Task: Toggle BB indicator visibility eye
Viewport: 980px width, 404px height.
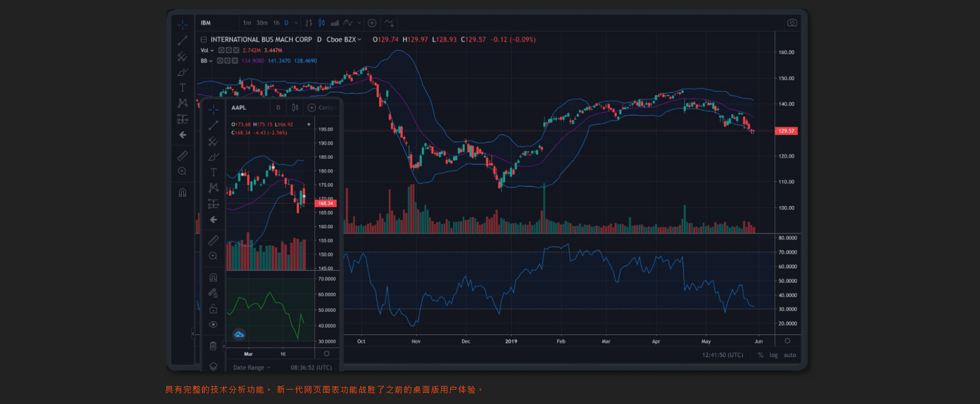Action: 219,61
